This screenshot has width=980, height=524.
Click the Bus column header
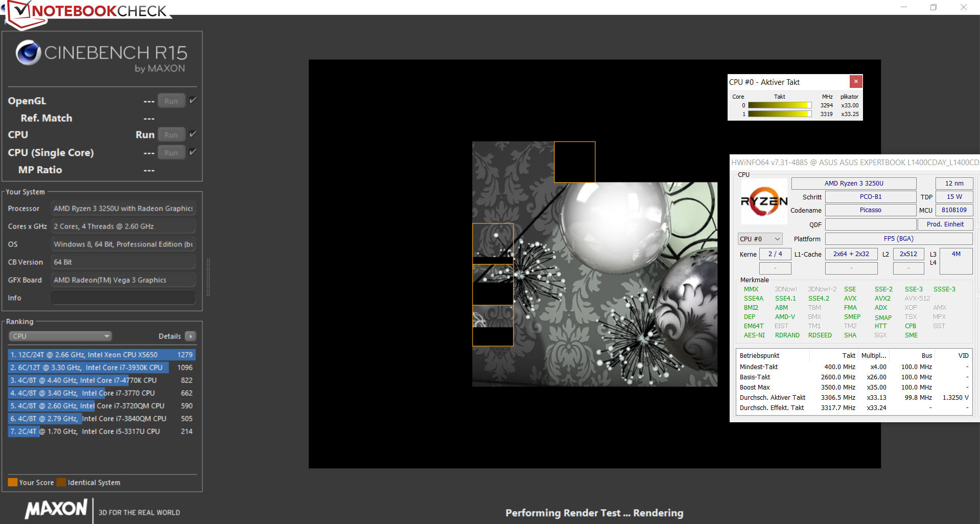click(x=927, y=356)
